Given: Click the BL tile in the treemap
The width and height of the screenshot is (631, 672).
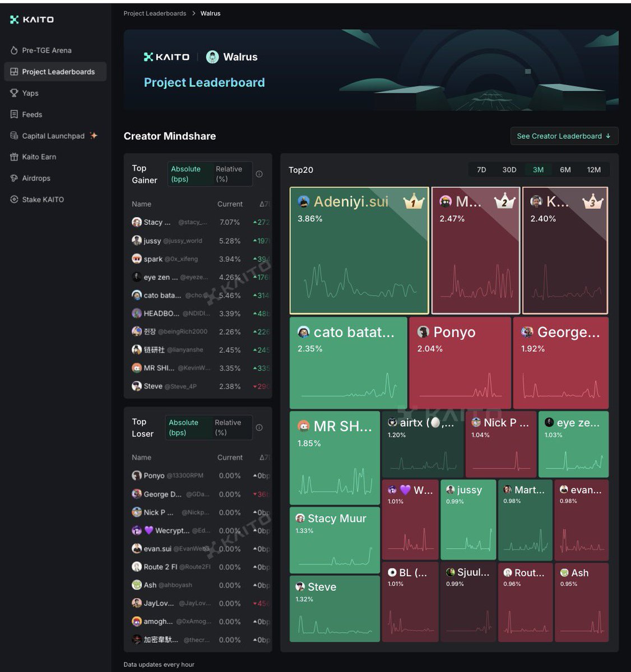Looking at the screenshot, I should (x=410, y=602).
